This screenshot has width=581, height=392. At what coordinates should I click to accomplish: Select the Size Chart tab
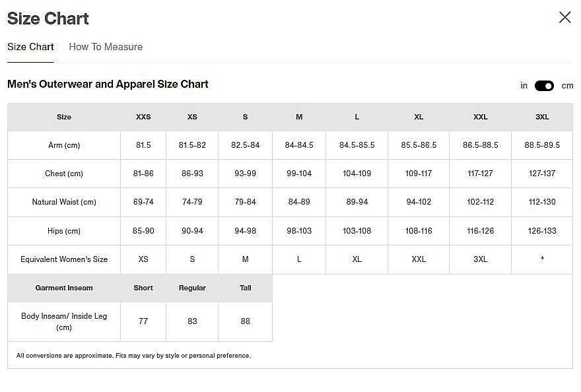[x=30, y=47]
